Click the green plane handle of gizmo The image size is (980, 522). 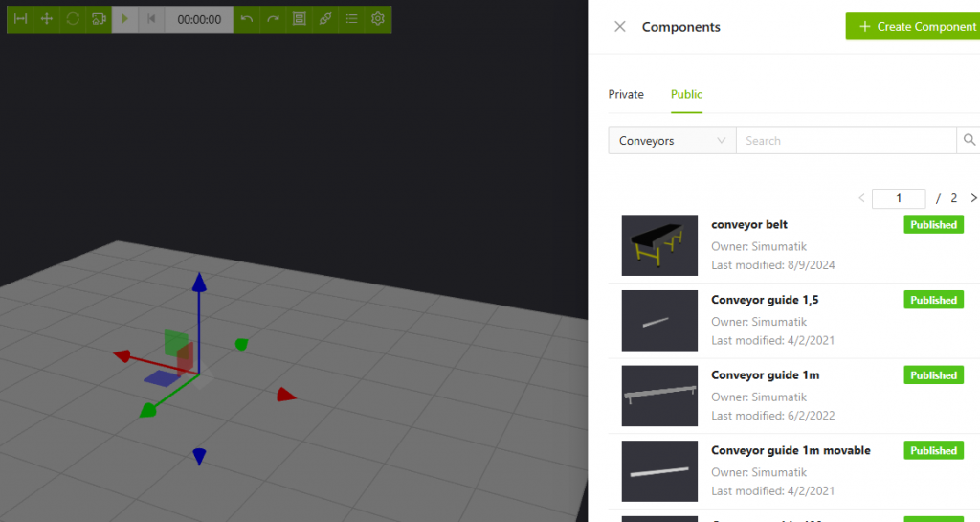176,343
